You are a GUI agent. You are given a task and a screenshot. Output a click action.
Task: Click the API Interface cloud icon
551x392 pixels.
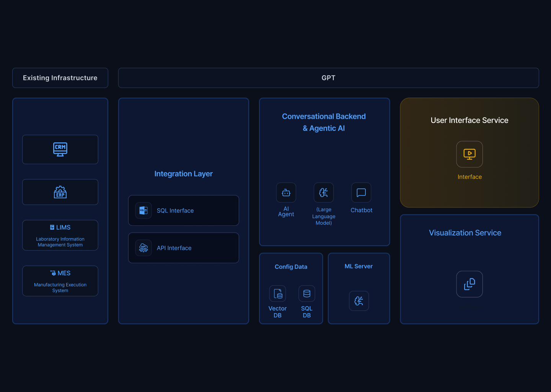click(143, 248)
